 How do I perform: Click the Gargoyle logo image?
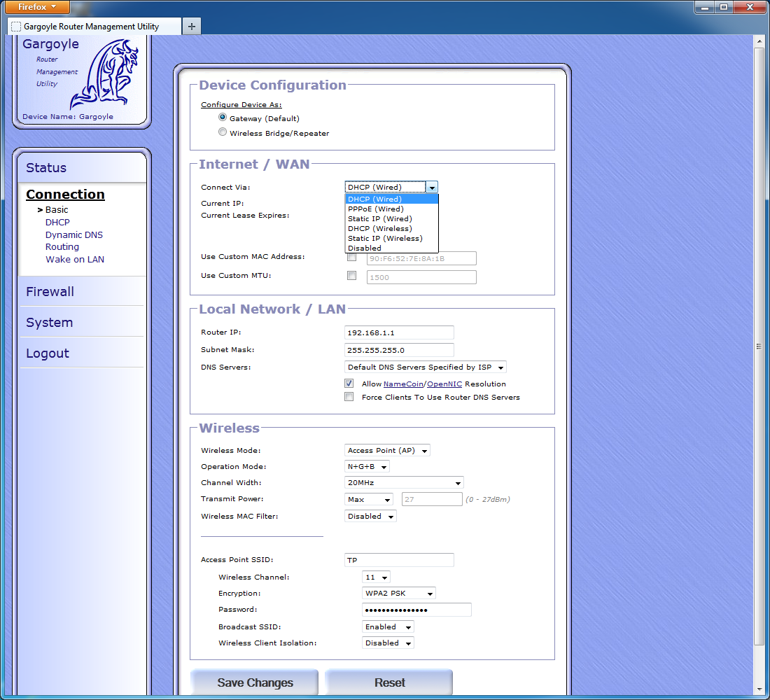point(104,74)
